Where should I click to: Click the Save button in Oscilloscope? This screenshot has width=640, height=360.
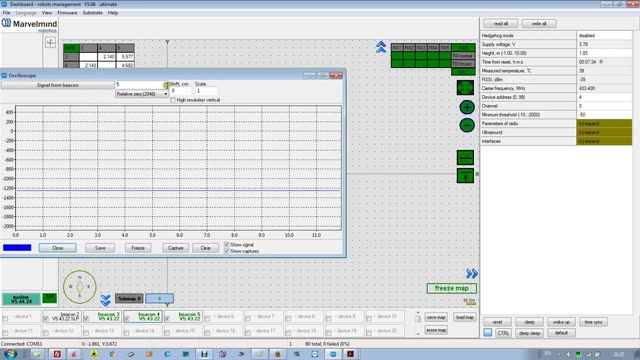[100, 248]
